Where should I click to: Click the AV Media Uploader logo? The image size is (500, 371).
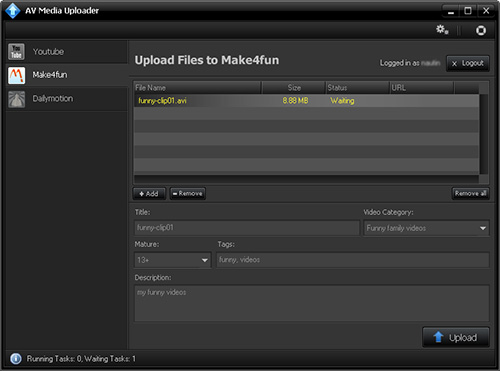[x=13, y=11]
